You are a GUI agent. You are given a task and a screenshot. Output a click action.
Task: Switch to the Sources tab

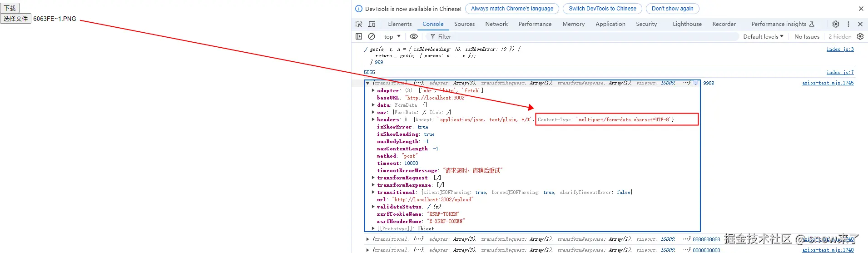click(464, 24)
